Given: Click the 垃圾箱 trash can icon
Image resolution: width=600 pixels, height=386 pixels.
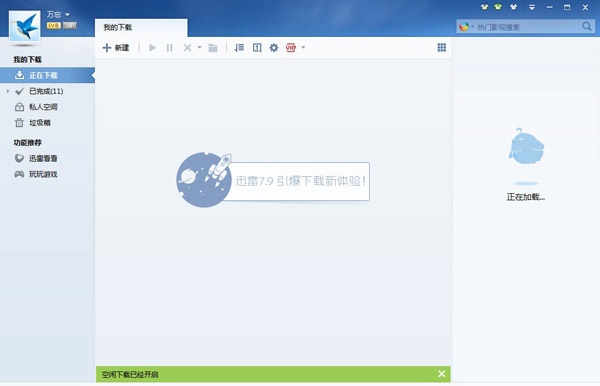Looking at the screenshot, I should click(19, 123).
